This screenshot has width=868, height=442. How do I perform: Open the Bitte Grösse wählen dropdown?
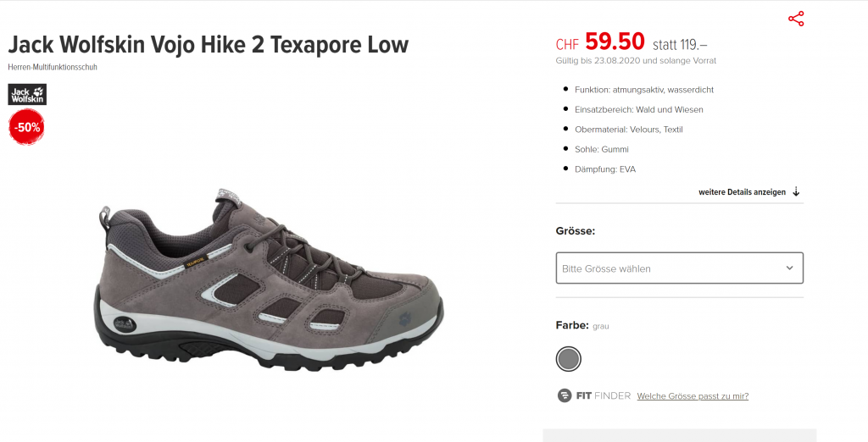coord(679,268)
